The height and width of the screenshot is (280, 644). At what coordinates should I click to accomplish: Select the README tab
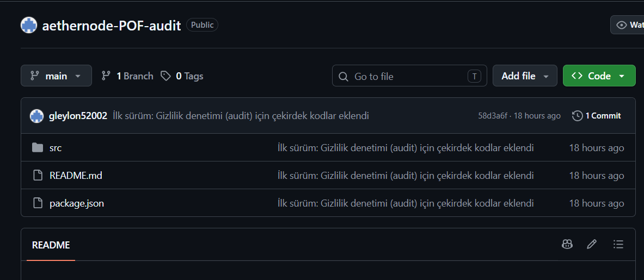point(51,245)
